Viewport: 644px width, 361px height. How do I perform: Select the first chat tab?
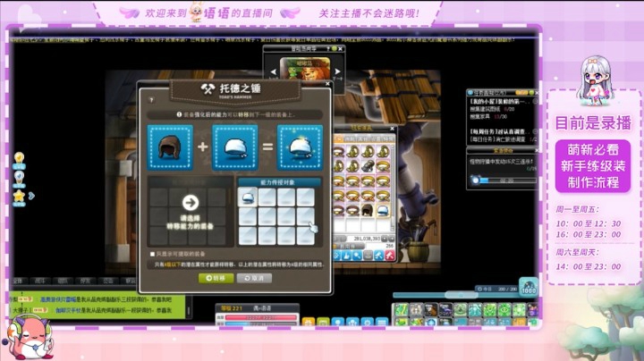[18, 281]
